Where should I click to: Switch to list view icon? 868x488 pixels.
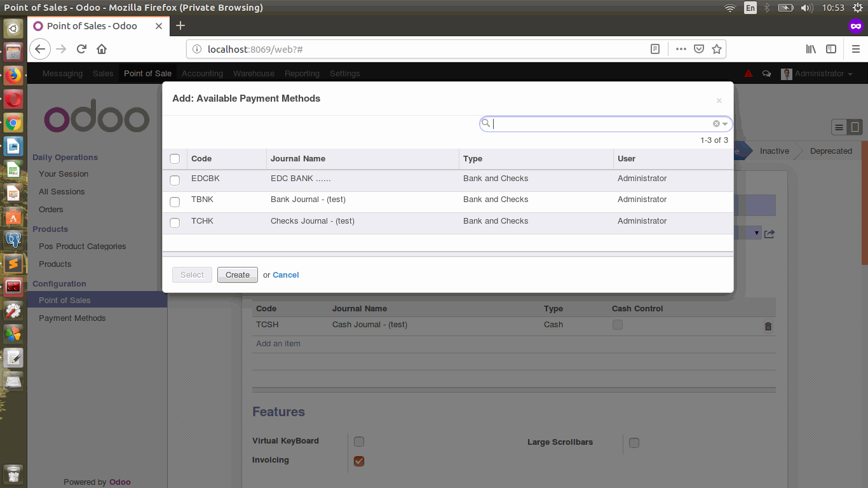[839, 128]
